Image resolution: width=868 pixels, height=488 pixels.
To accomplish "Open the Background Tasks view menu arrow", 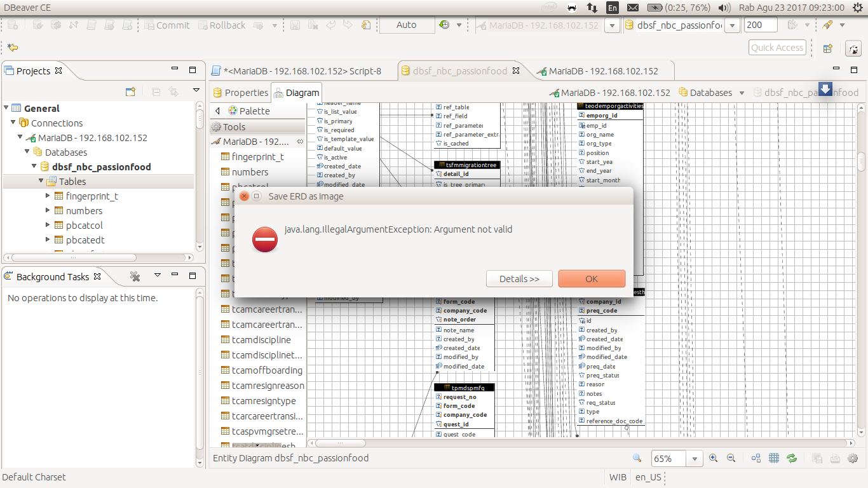I will [158, 276].
